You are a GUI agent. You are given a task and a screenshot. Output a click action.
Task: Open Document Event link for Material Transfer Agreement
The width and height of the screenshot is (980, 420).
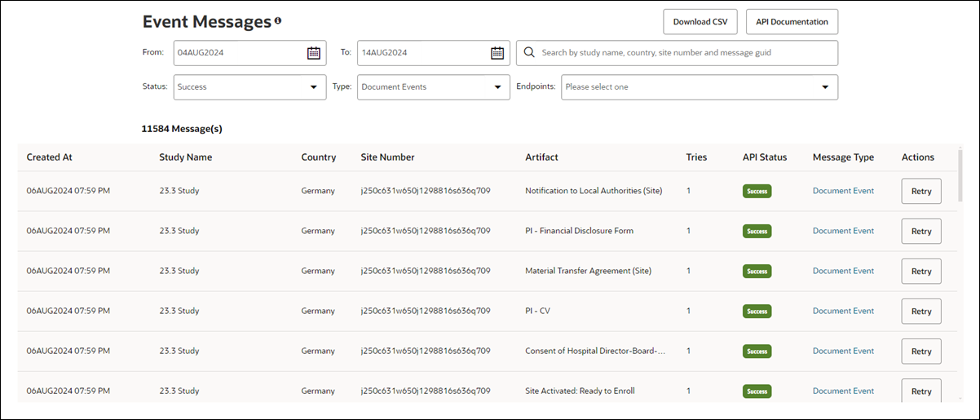pos(843,271)
